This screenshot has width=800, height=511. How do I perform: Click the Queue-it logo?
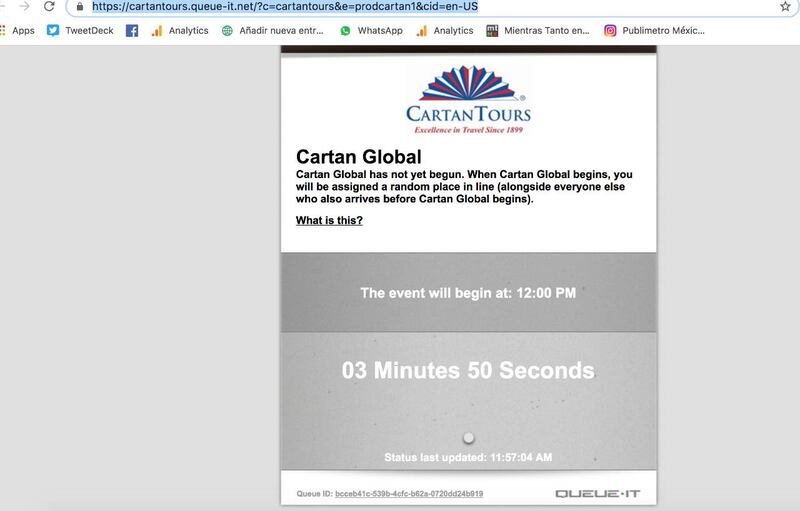597,494
